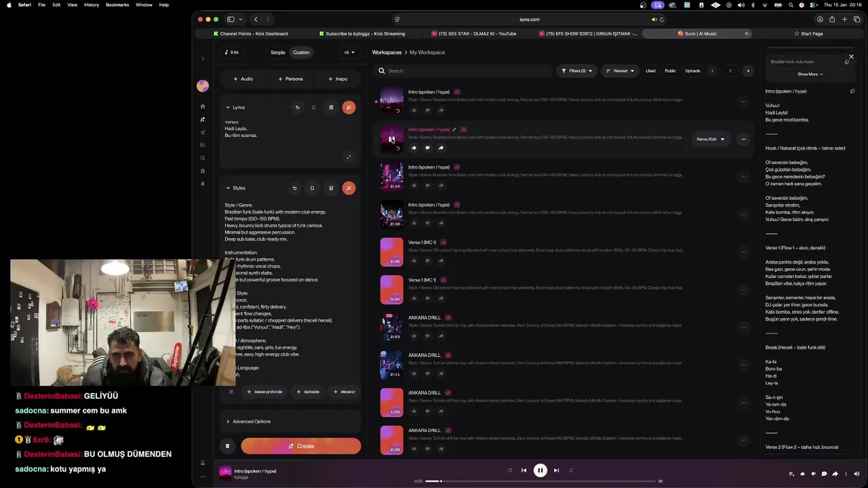The image size is (868, 488).
Task: Expand the lyrics editor to full view
Action: (349, 157)
